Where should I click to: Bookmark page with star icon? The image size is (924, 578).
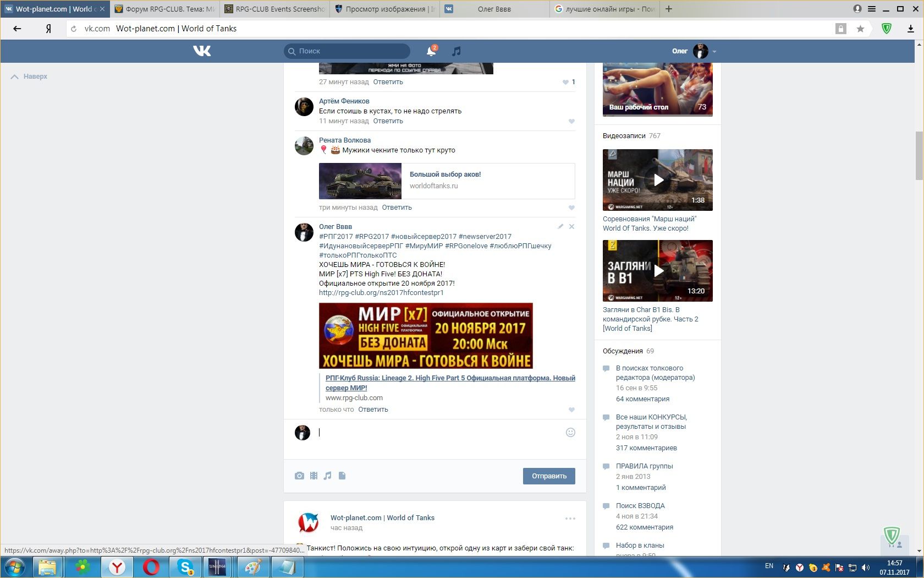point(860,29)
